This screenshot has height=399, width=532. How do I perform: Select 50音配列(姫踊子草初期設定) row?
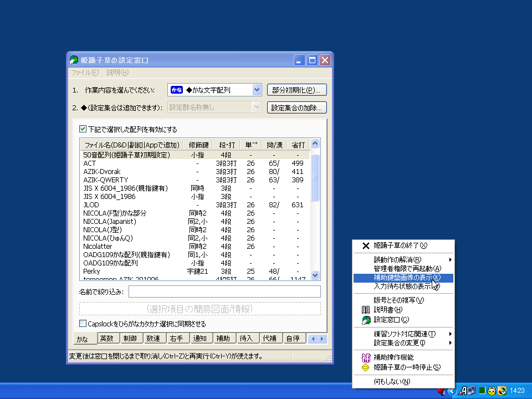pyautogui.click(x=195, y=155)
